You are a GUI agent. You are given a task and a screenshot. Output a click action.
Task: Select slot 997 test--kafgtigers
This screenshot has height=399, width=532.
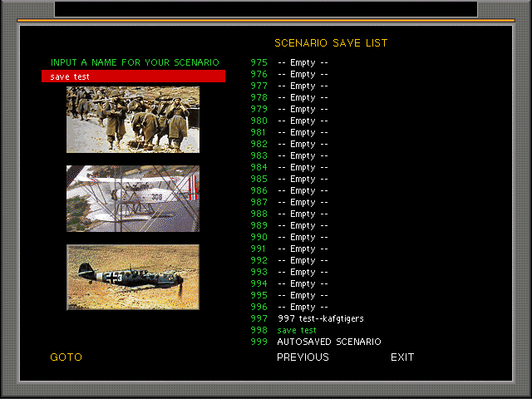[x=320, y=318]
